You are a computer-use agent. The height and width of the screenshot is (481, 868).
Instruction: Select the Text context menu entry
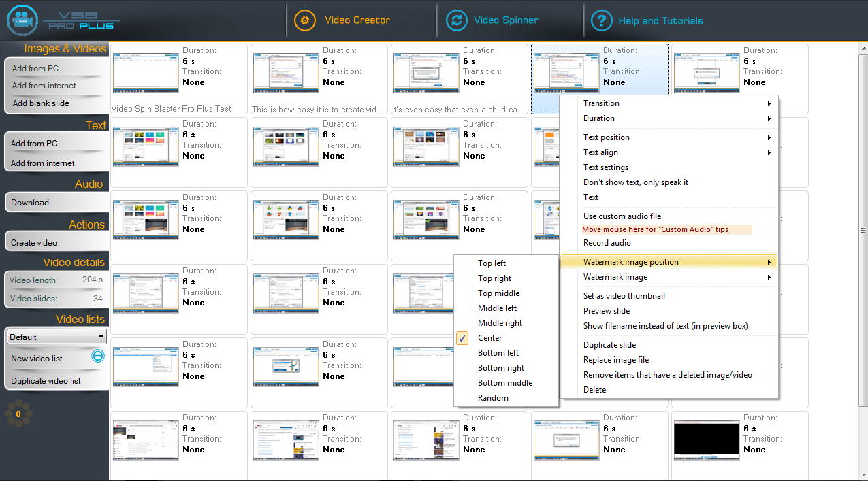[x=668, y=197]
